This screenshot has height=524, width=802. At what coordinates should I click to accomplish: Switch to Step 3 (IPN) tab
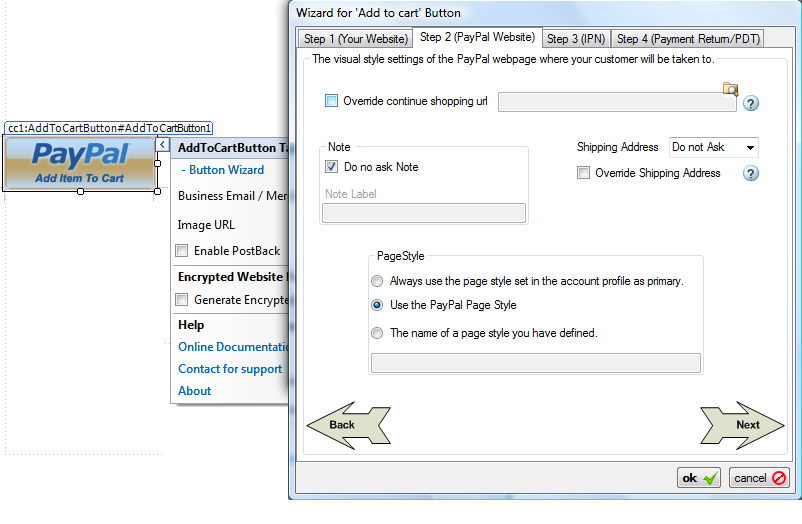pyautogui.click(x=576, y=39)
